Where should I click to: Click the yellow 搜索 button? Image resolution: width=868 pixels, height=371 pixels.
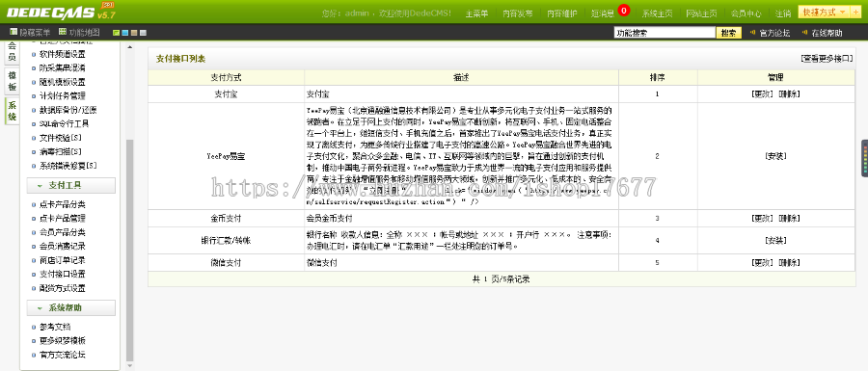pyautogui.click(x=728, y=33)
